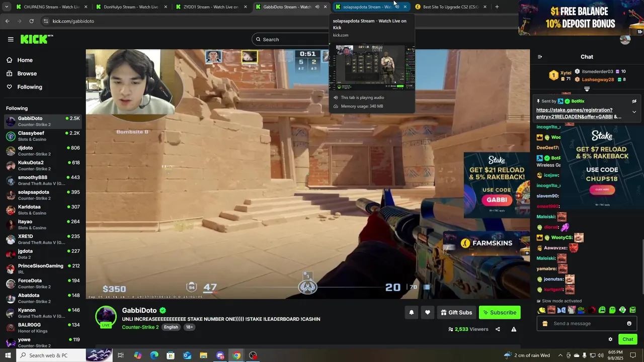Open BALROGG channel in sidebar

[x=43, y=328]
